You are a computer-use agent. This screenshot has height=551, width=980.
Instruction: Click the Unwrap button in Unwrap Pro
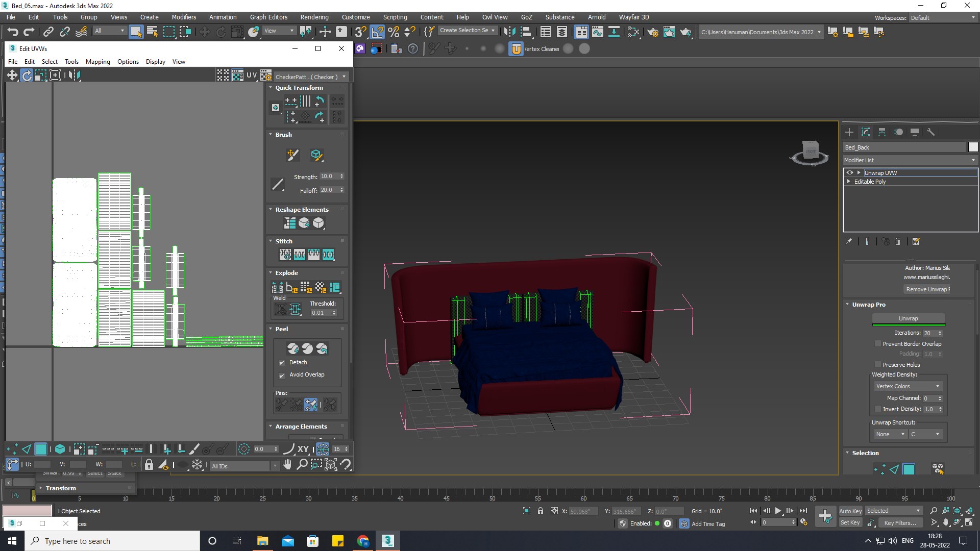click(909, 318)
